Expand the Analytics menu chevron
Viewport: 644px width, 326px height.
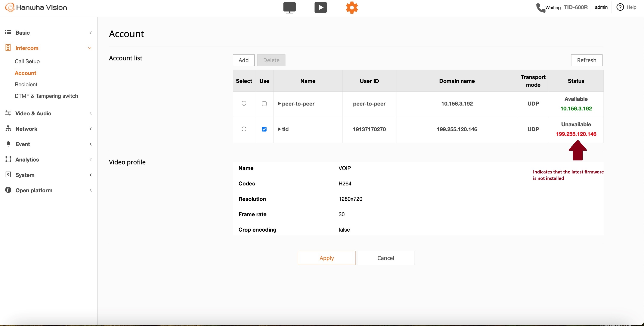[x=90, y=159]
